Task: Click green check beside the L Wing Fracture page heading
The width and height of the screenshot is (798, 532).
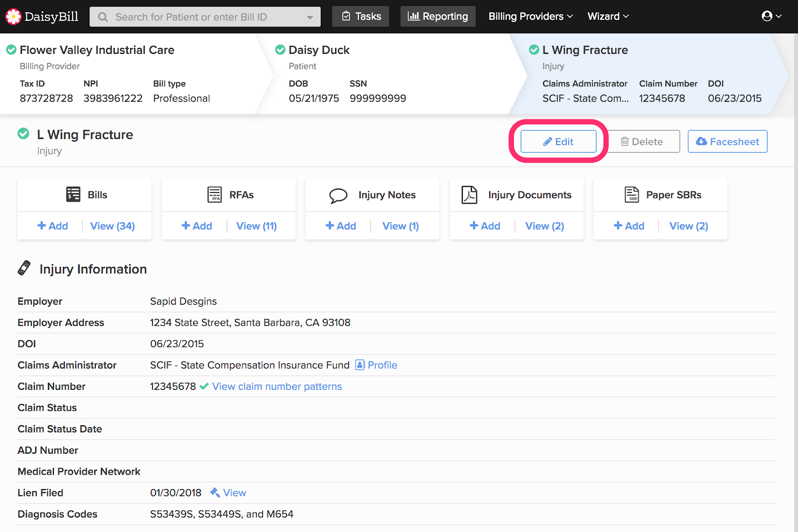Action: point(23,134)
